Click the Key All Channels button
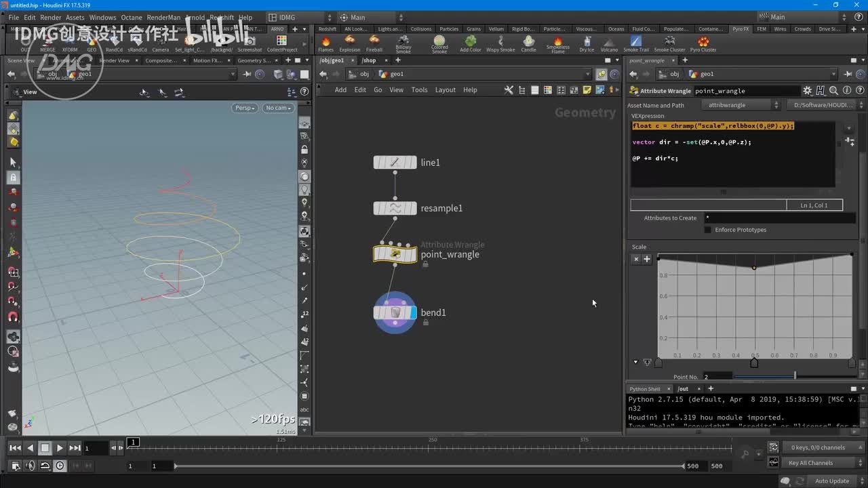Image resolution: width=868 pixels, height=488 pixels. coord(810,463)
